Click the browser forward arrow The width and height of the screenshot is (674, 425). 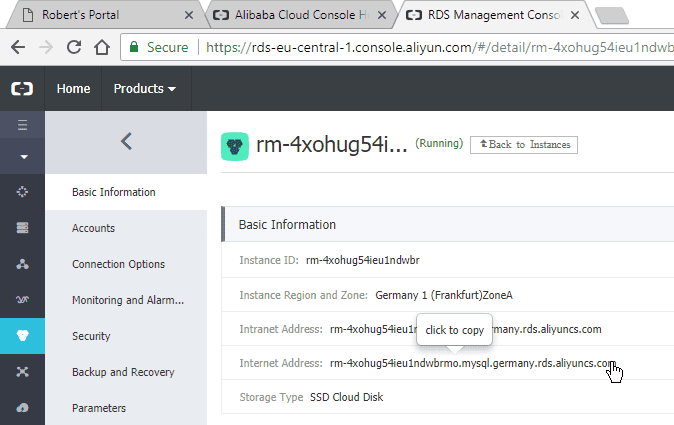[x=46, y=47]
